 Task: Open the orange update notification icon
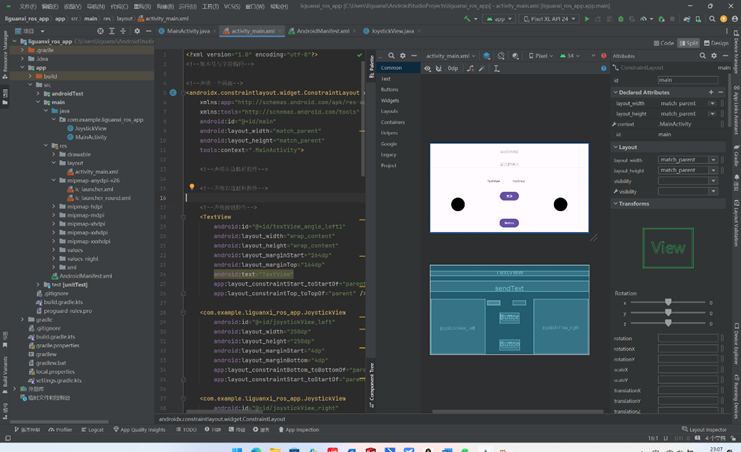[x=724, y=19]
